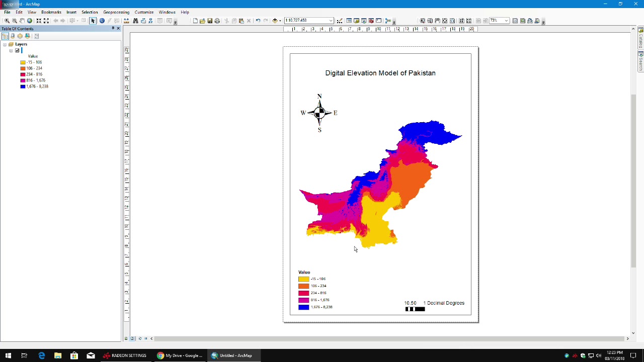Open the Bookmarks menu
Image resolution: width=644 pixels, height=362 pixels.
tap(51, 12)
